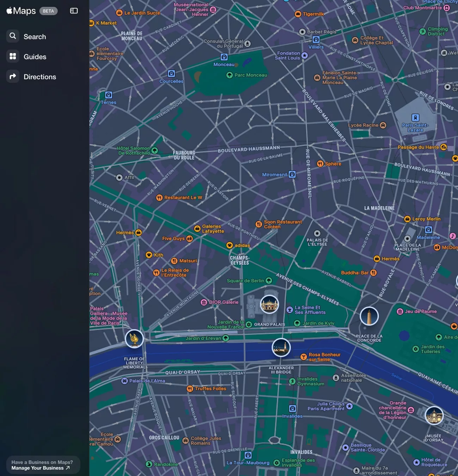The image size is (458, 476).
Task: Select the Sphère restaurant marker
Action: (x=320, y=164)
